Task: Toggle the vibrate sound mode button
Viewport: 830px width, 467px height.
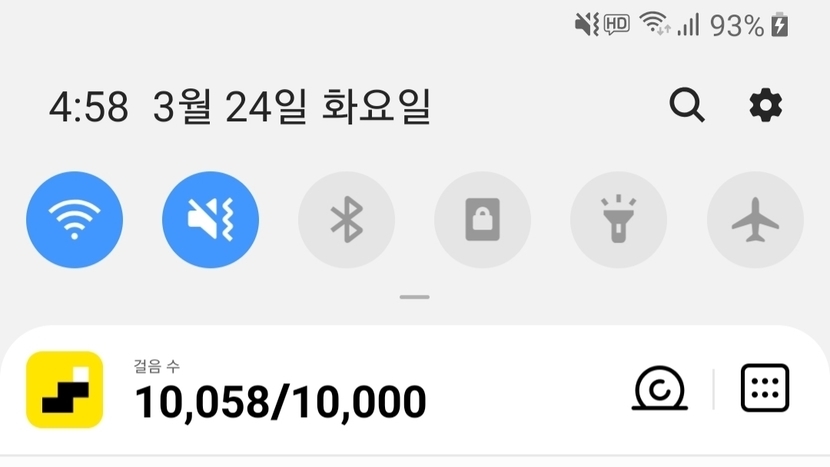Action: click(211, 220)
